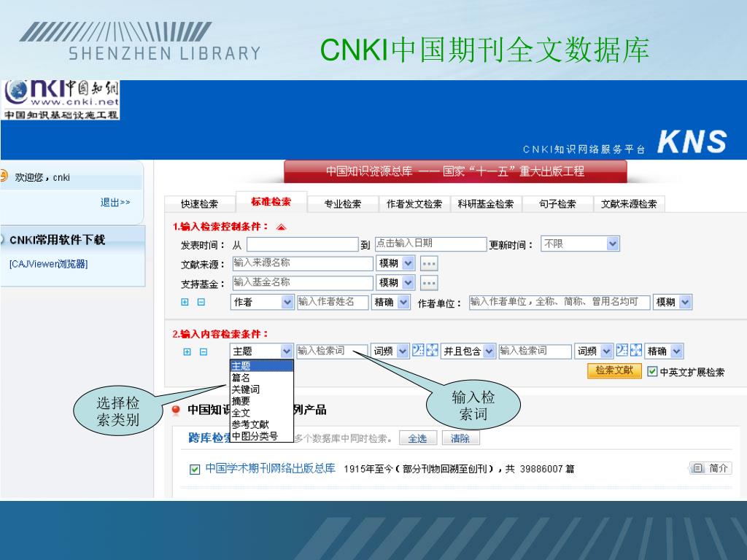Click the plus icon in the 作者 row
Image resolution: width=747 pixels, height=560 pixels.
click(x=185, y=302)
